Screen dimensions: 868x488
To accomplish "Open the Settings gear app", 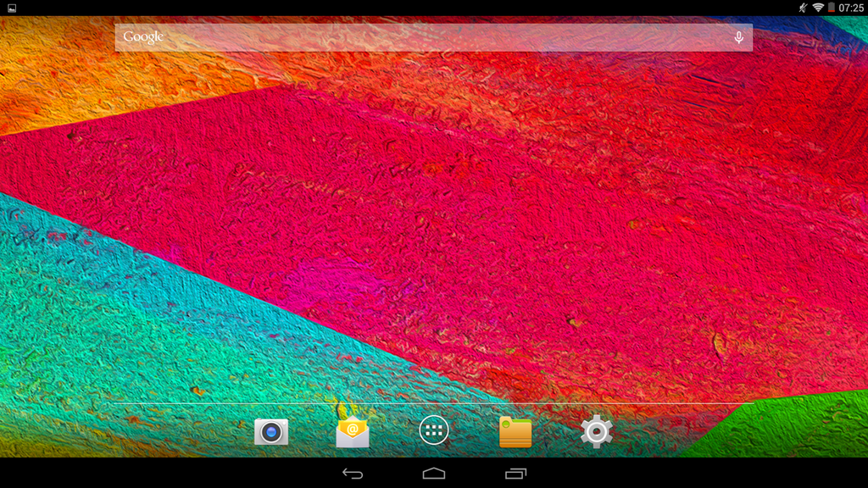I will point(596,432).
